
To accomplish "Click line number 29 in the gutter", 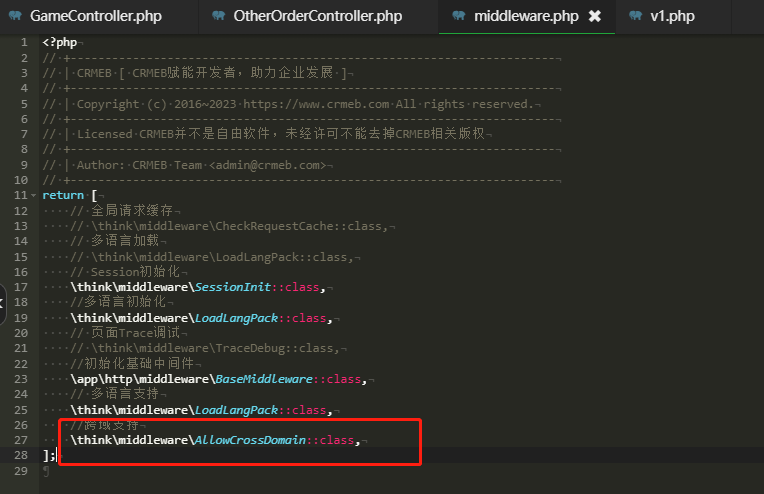I will tap(21, 471).
